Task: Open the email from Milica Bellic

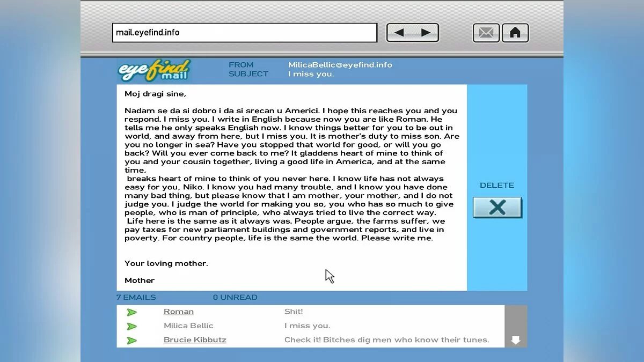Action: [x=188, y=326]
